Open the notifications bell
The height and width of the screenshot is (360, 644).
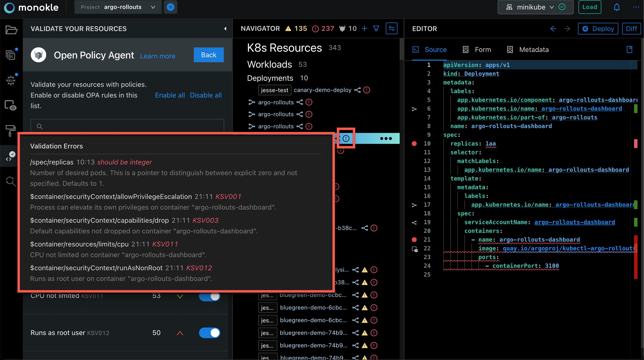617,7
